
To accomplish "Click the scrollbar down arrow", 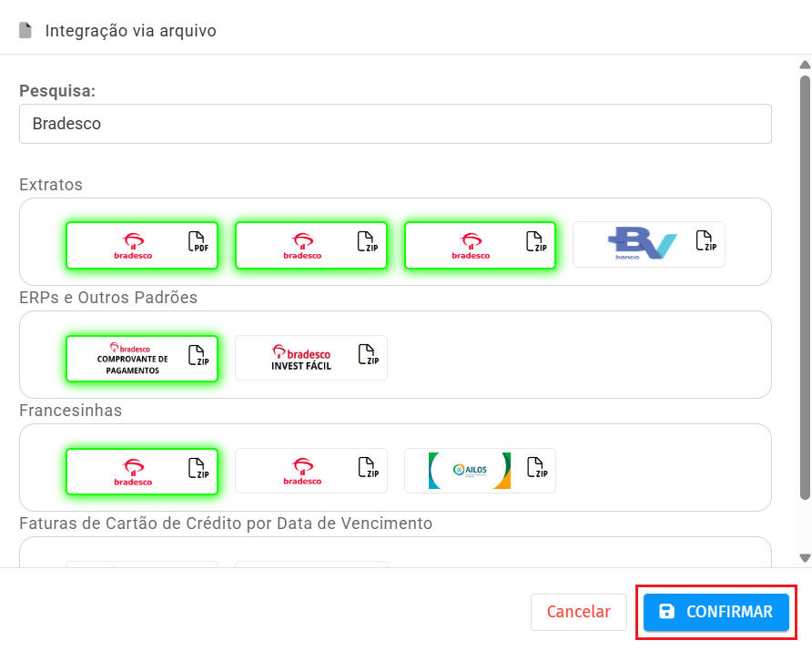I will 804,557.
